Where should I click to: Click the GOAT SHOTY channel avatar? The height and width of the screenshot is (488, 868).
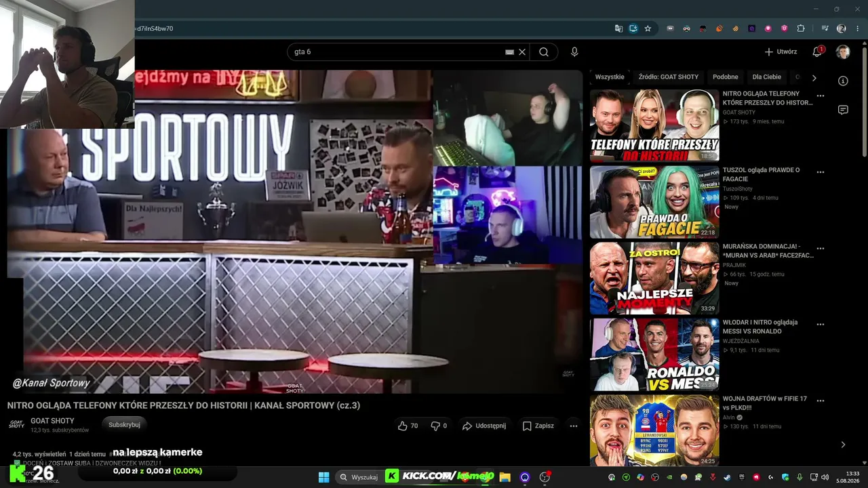[16, 425]
